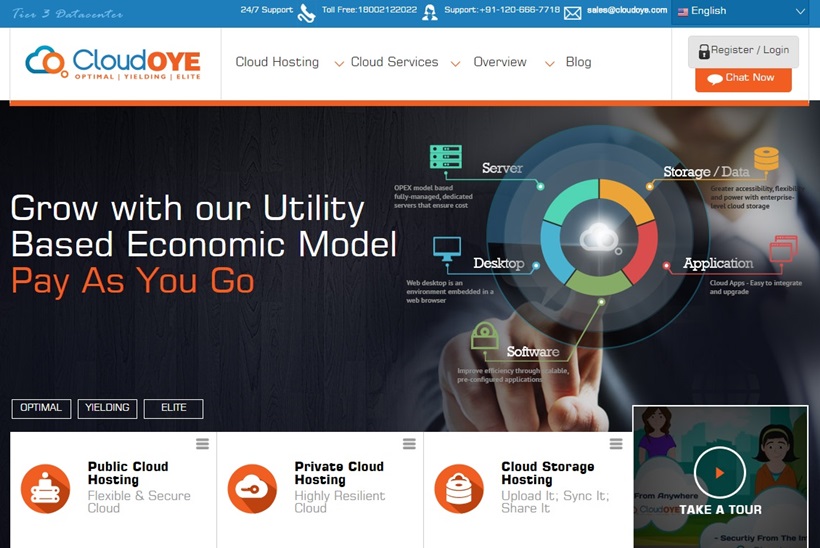This screenshot has width=820, height=548.
Task: Open the Overview menu
Action: point(500,62)
